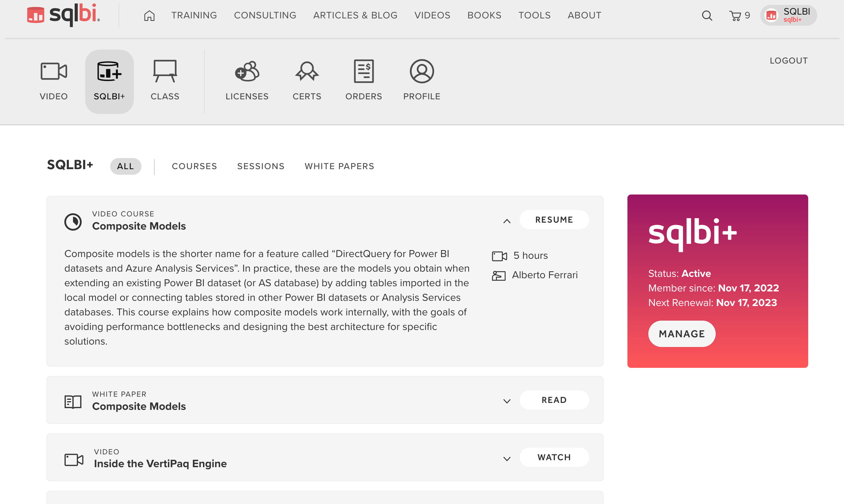Click the instructor icon beside Alberto Ferrari
Screen dimensions: 844x504
click(499, 276)
